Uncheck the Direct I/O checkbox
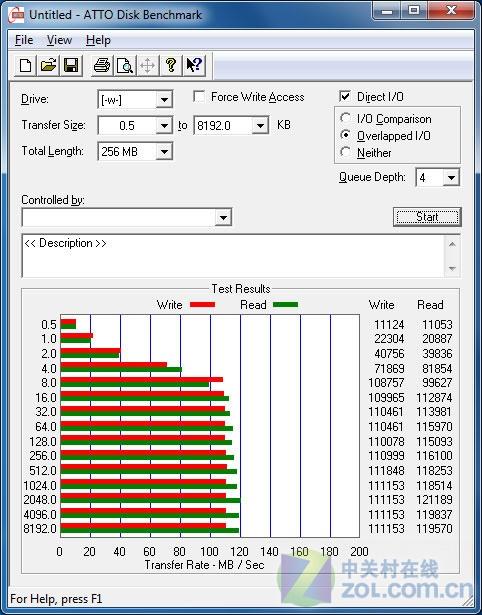The width and height of the screenshot is (482, 615). tap(345, 96)
